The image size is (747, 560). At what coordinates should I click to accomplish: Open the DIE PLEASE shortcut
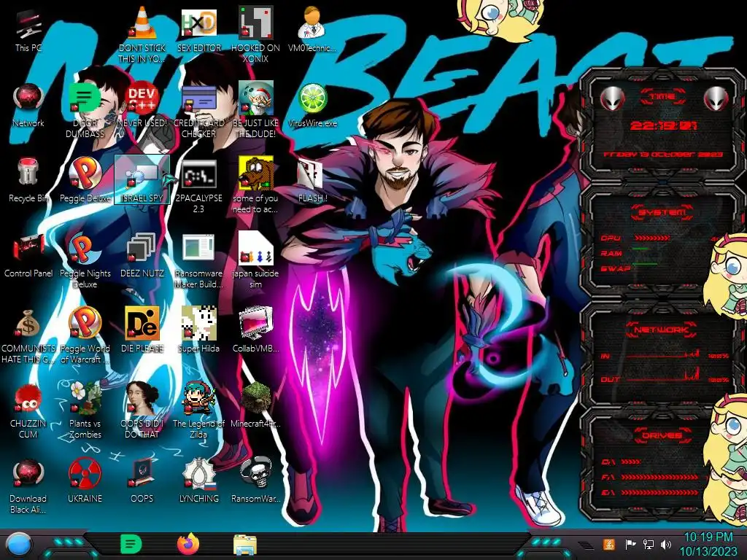[142, 330]
